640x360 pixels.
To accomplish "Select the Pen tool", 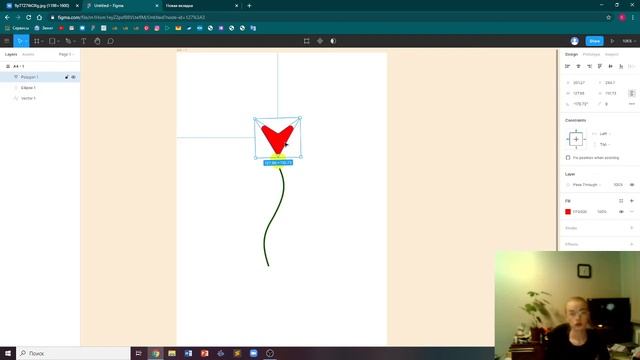I will pos(68,41).
